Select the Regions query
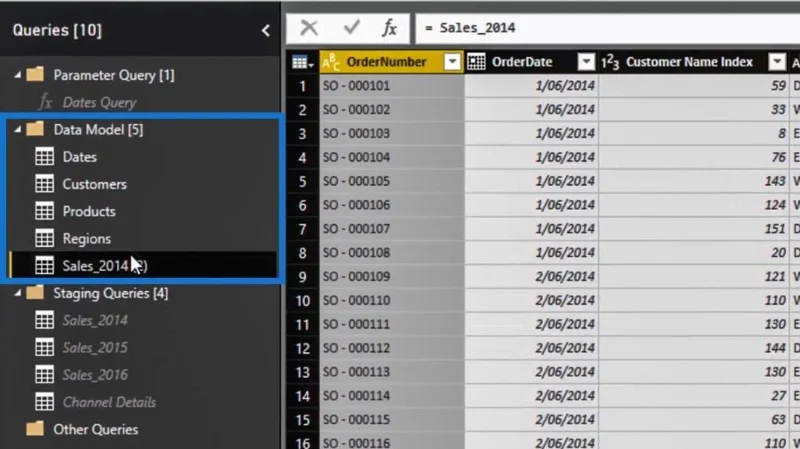Image resolution: width=800 pixels, height=449 pixels. coord(87,239)
